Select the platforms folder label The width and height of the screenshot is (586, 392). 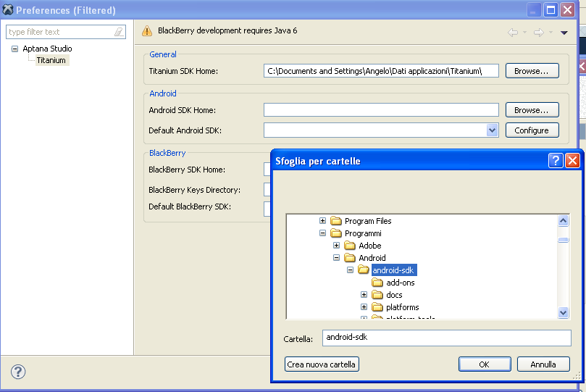pos(403,307)
